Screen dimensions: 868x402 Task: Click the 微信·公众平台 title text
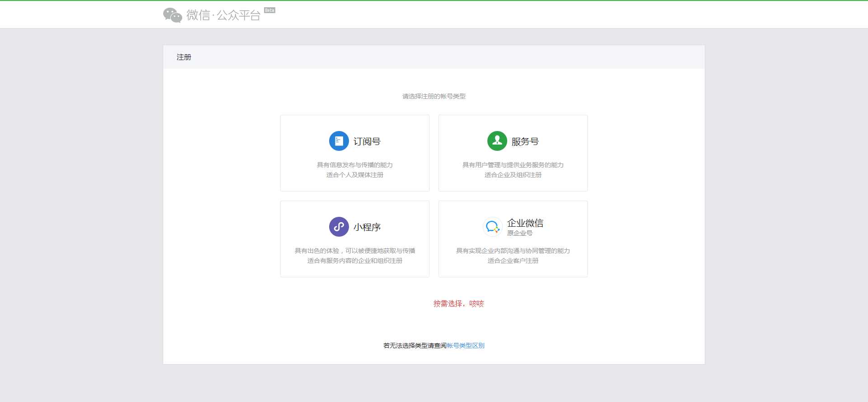pyautogui.click(x=223, y=15)
